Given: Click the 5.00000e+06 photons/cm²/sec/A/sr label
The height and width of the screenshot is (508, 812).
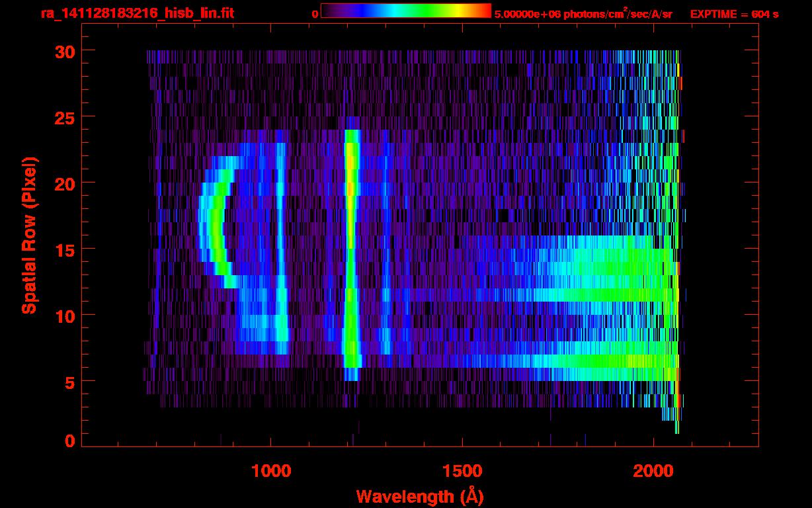Looking at the screenshot, I should point(583,13).
